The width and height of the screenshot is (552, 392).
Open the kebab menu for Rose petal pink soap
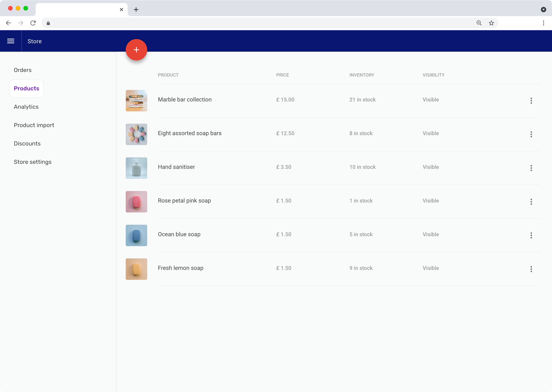pos(531,202)
